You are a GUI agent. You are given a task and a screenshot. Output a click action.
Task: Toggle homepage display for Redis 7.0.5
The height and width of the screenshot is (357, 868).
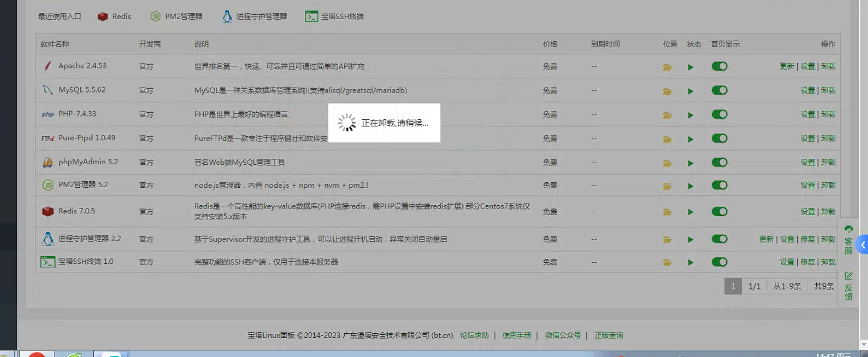pyautogui.click(x=719, y=211)
